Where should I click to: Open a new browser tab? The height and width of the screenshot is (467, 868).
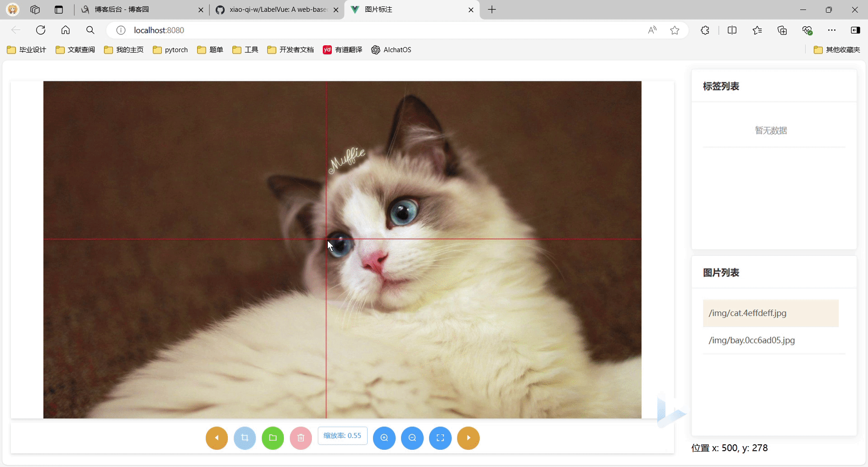tap(492, 10)
